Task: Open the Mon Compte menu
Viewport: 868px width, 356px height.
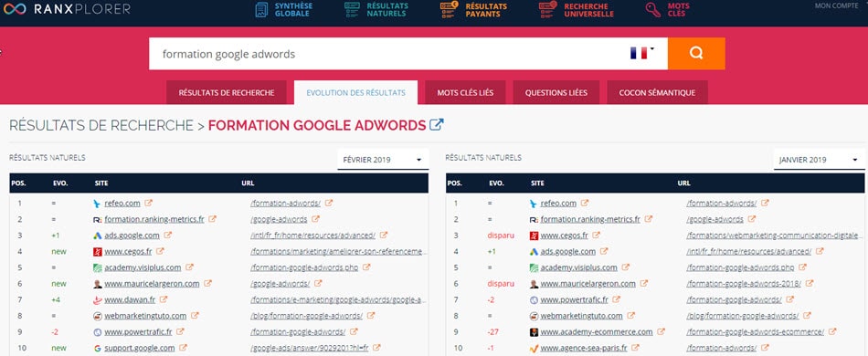Action: [836, 6]
